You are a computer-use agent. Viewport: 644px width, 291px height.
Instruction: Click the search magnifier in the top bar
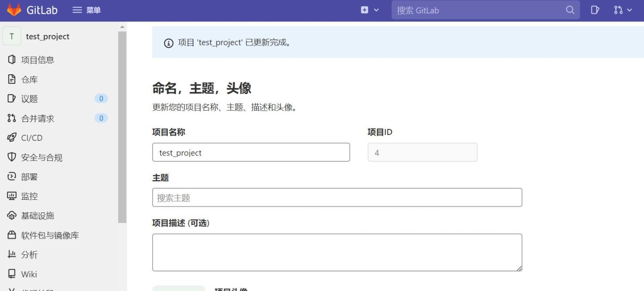pyautogui.click(x=569, y=10)
